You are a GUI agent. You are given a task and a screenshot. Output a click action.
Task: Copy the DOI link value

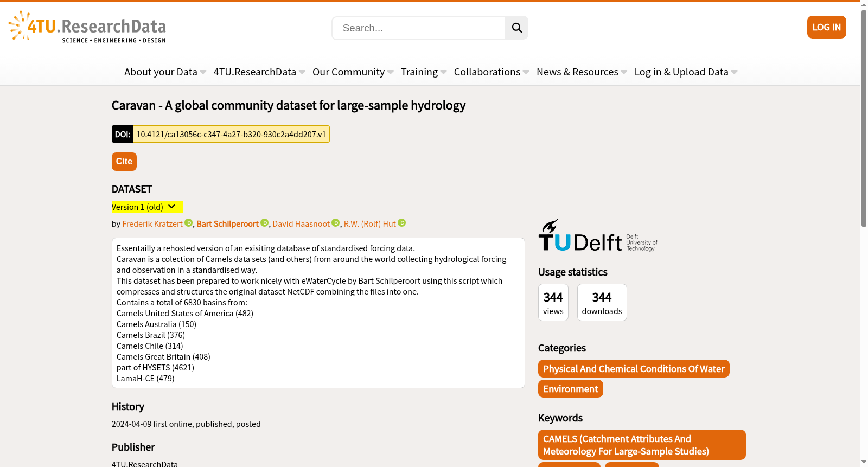point(231,134)
